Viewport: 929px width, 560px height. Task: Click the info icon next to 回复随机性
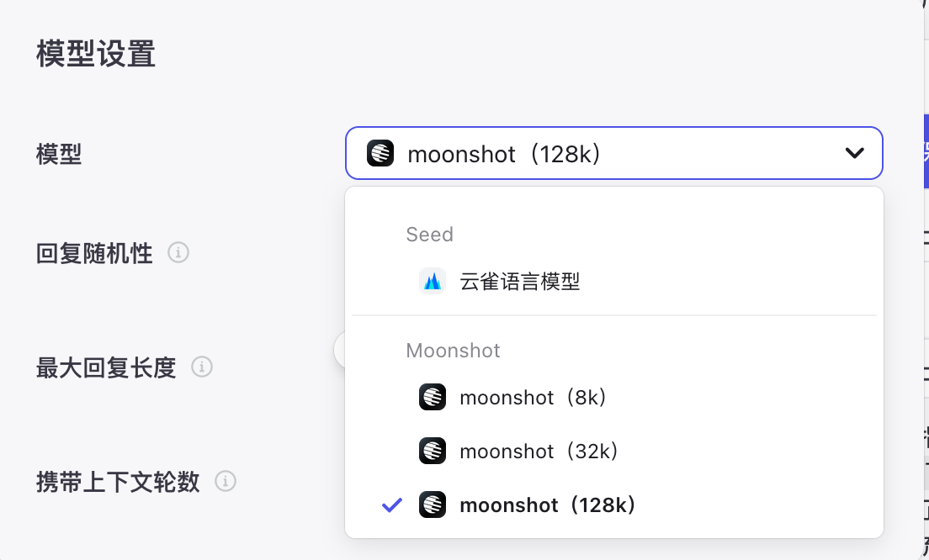[x=178, y=253]
